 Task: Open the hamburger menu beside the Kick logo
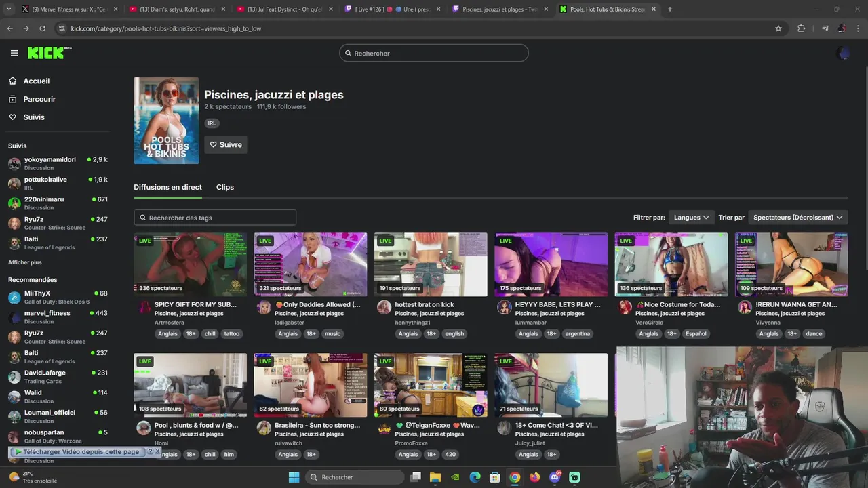(x=14, y=53)
